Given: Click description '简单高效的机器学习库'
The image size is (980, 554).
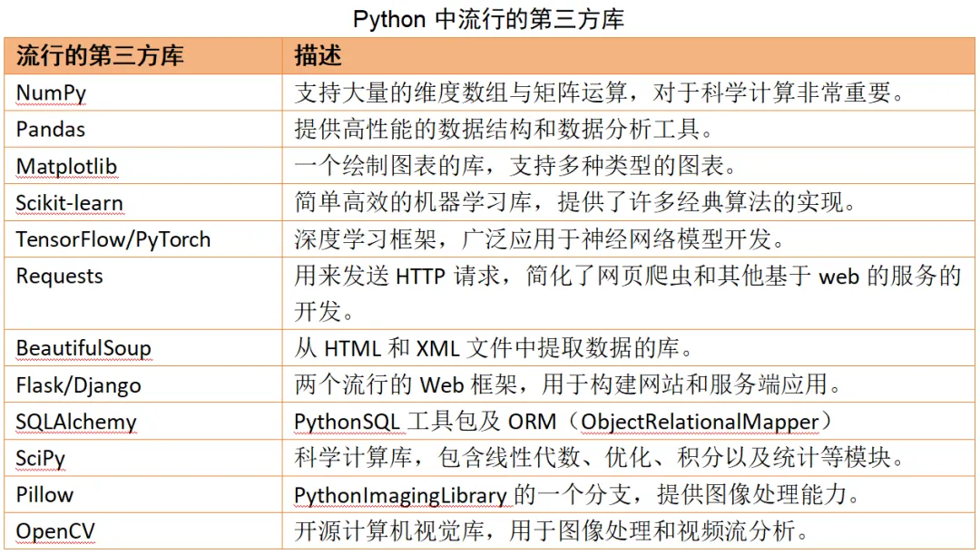Looking at the screenshot, I should click(413, 202).
